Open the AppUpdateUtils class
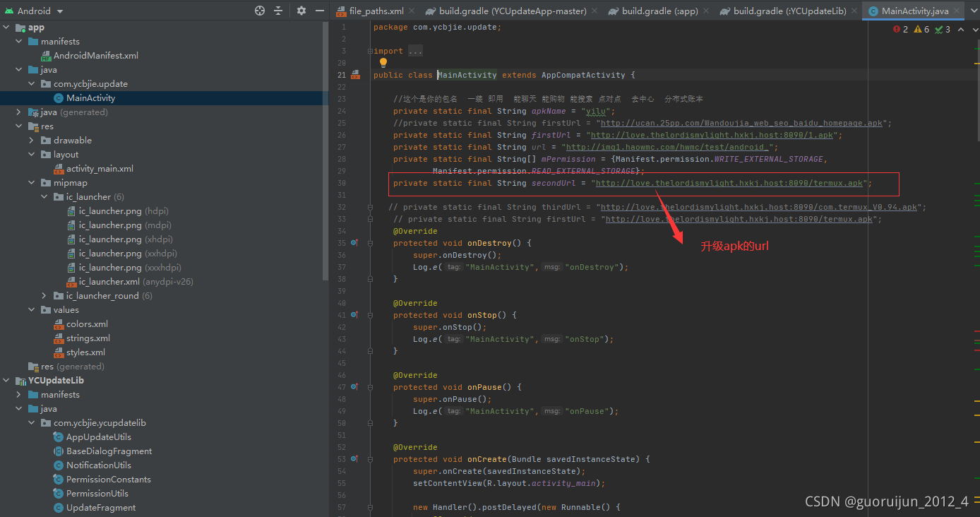The width and height of the screenshot is (980, 517). (x=98, y=437)
